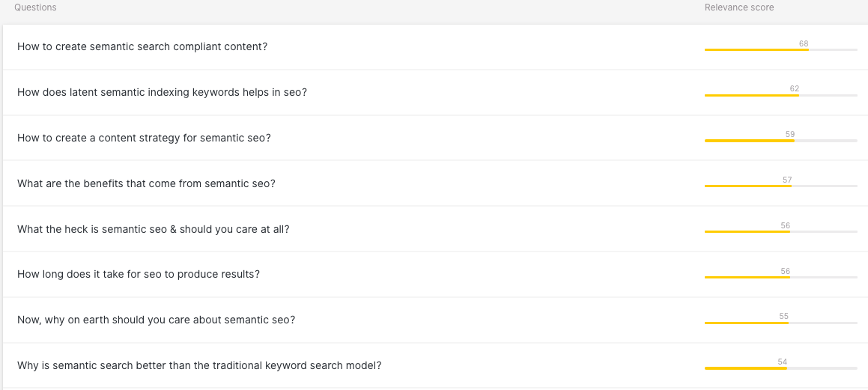Screen dimensions: 868x390
Task: Sort by the Relevance score header
Action: coord(738,7)
